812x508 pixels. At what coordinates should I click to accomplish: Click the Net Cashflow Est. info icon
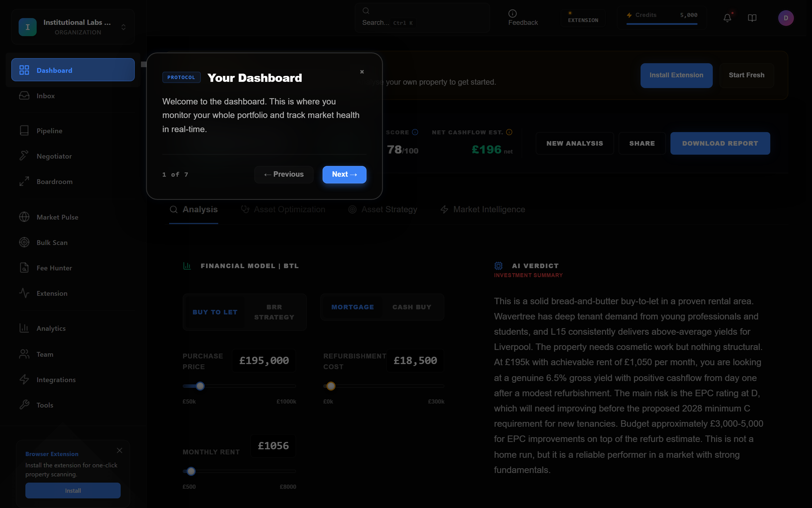tap(509, 132)
